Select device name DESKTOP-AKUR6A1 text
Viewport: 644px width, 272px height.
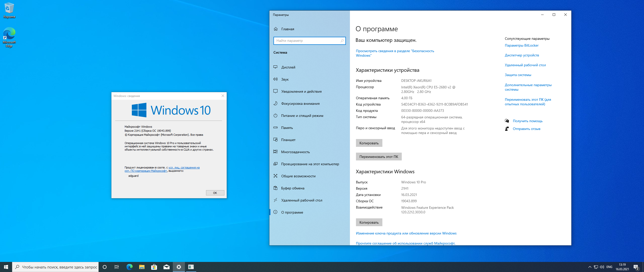click(416, 81)
